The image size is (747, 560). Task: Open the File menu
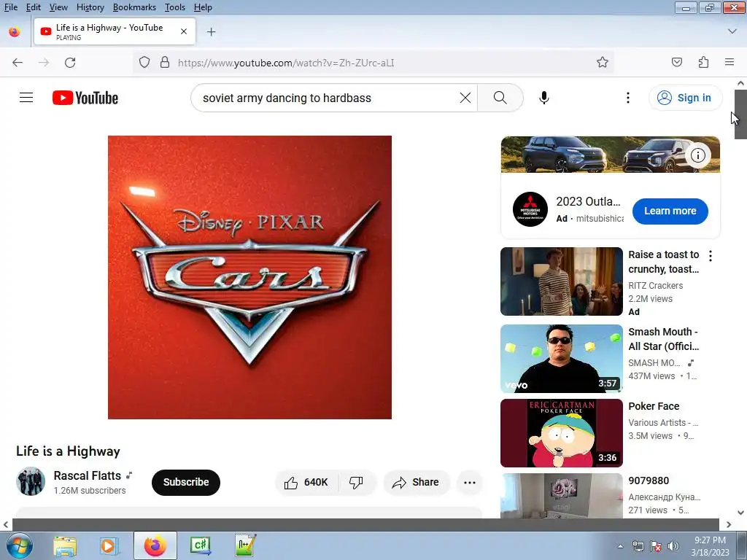coord(10,7)
